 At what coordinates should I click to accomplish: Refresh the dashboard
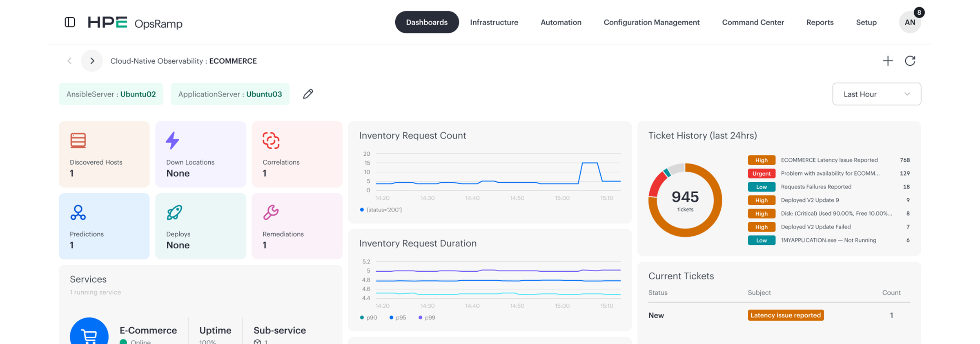(910, 61)
